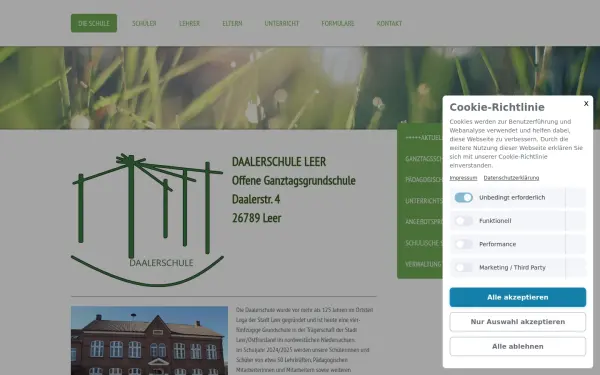Open the UNTERRICHT menu
Screen dimensions: 600x375
tap(282, 23)
